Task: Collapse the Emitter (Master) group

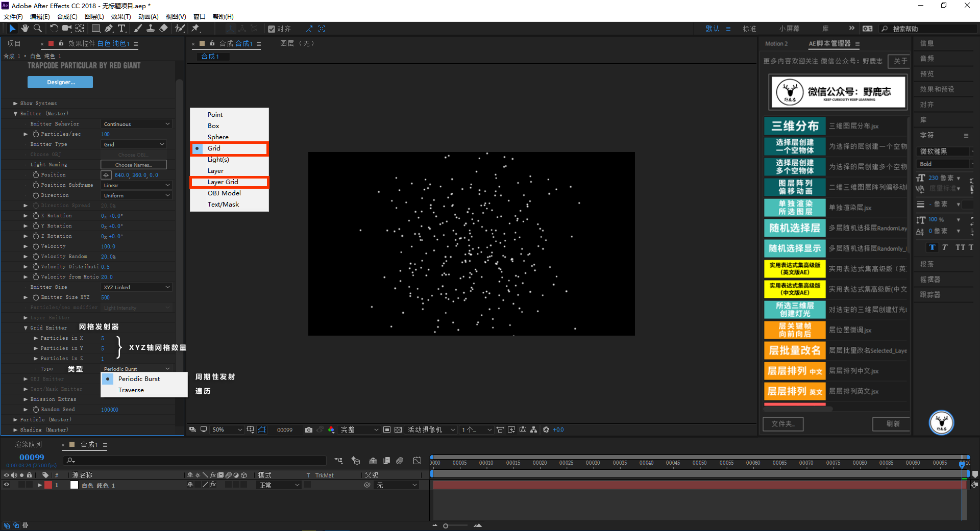Action: 15,114
